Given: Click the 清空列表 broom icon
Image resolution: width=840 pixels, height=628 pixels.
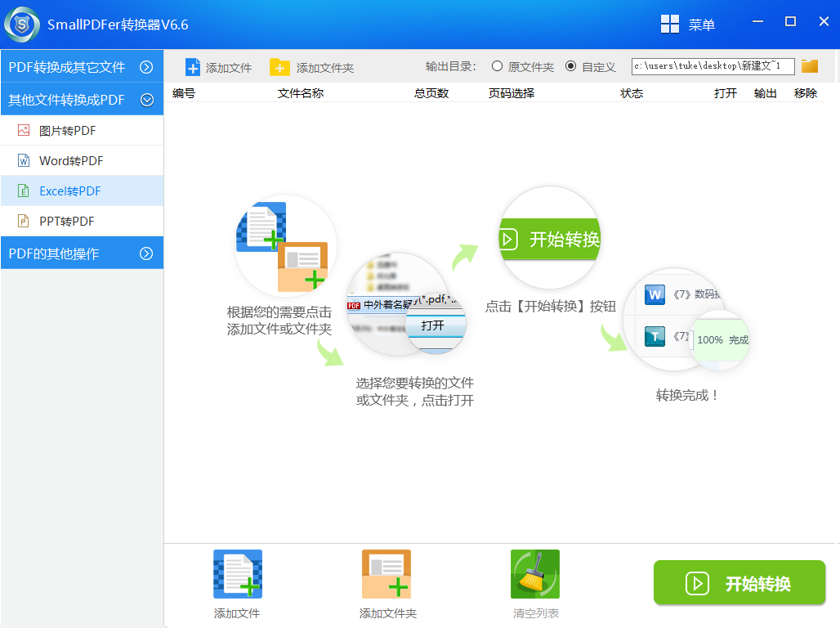Looking at the screenshot, I should [534, 573].
